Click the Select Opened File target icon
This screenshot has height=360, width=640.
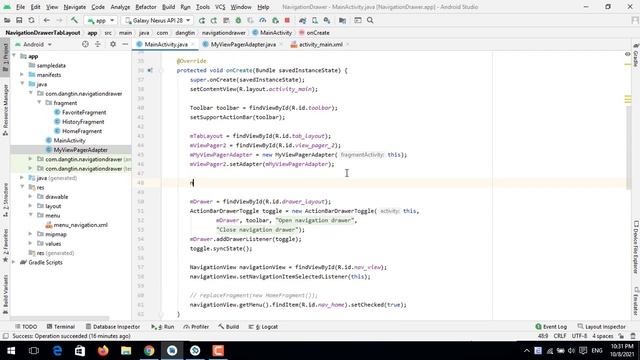pos(85,44)
